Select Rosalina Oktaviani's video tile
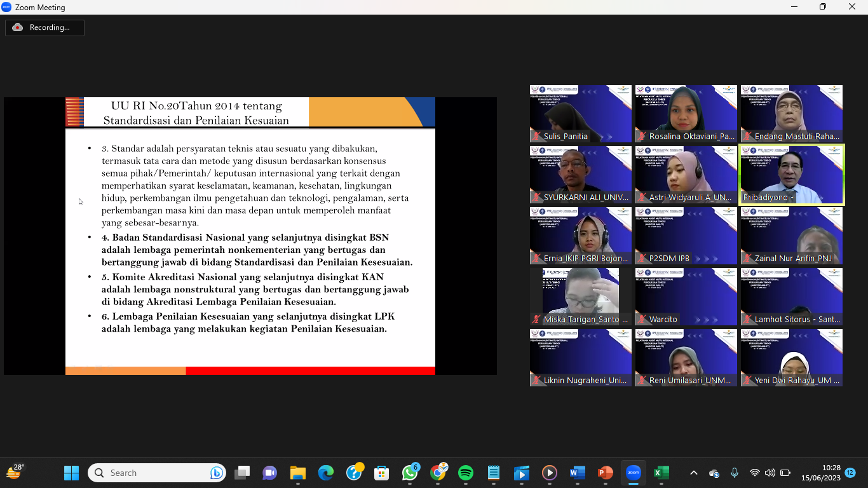 [x=686, y=114]
